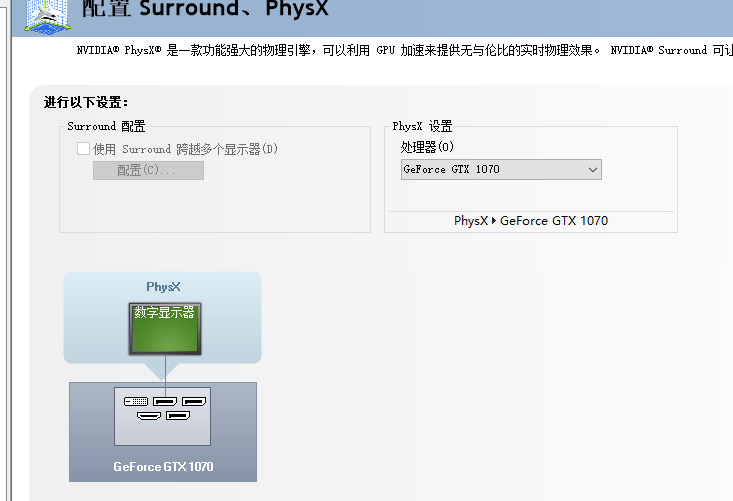Click the dropdown arrow beside GeForce GTX 1070
This screenshot has height=501, width=733.
pyautogui.click(x=593, y=170)
